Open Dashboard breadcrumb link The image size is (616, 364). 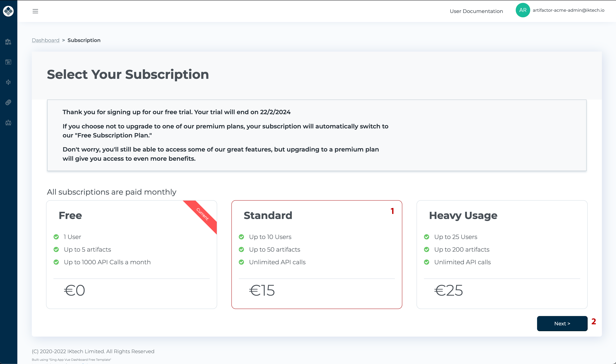click(46, 40)
